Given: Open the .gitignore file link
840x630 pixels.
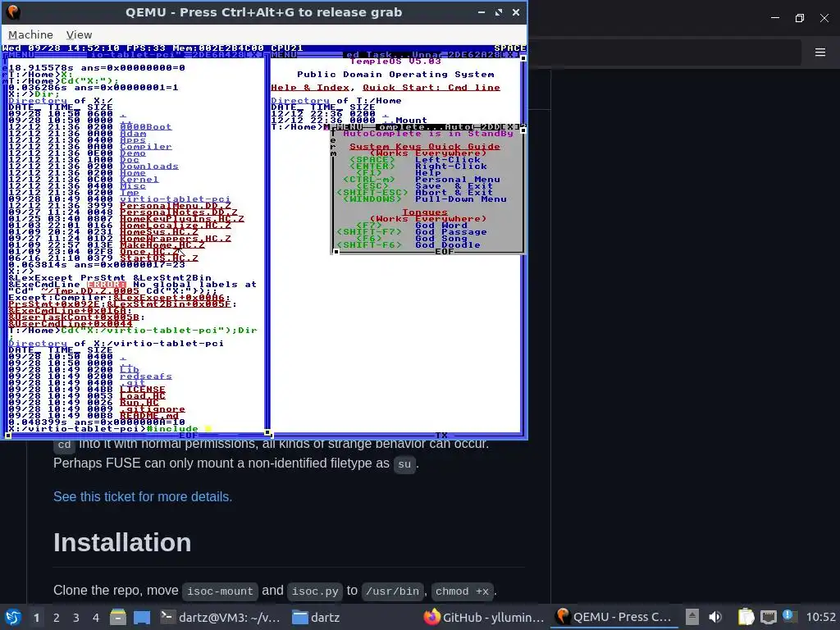Looking at the screenshot, I should click(x=152, y=409).
